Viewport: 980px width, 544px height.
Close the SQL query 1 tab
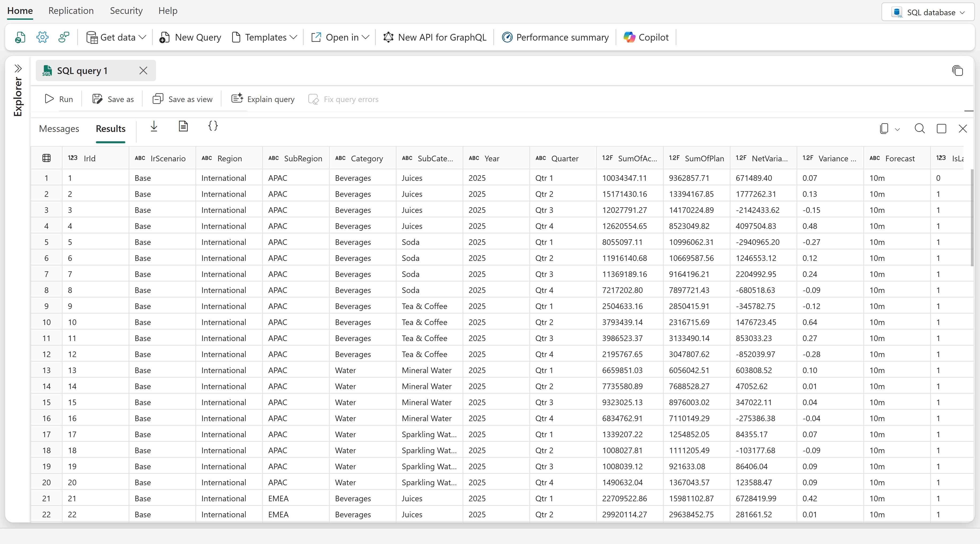[x=143, y=71]
